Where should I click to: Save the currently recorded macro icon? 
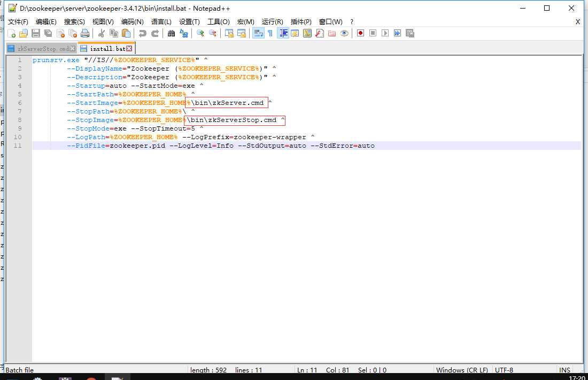pyautogui.click(x=410, y=33)
